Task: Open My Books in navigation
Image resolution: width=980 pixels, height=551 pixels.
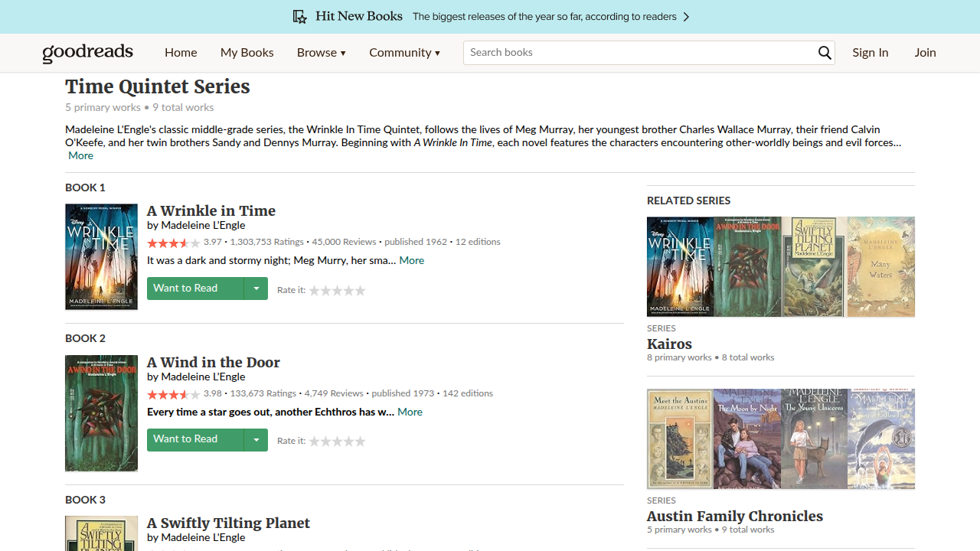Action: click(x=247, y=53)
